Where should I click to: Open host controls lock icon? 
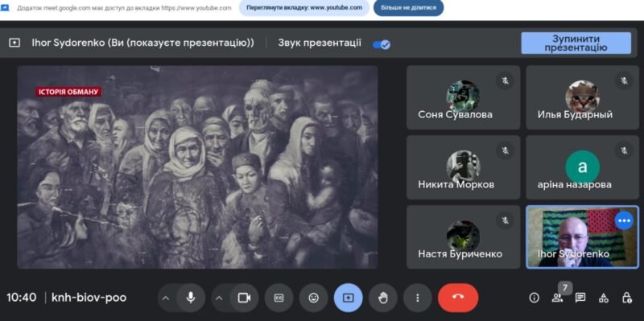(626, 298)
